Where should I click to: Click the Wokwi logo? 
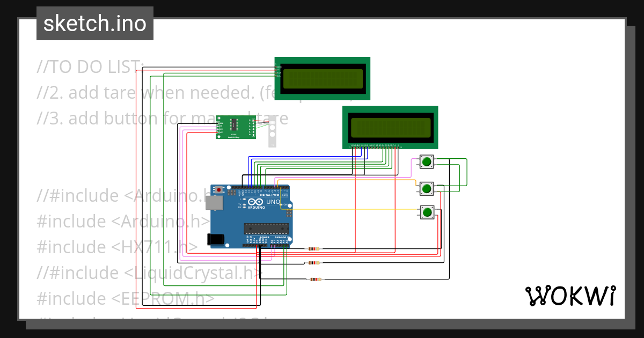pyautogui.click(x=571, y=296)
